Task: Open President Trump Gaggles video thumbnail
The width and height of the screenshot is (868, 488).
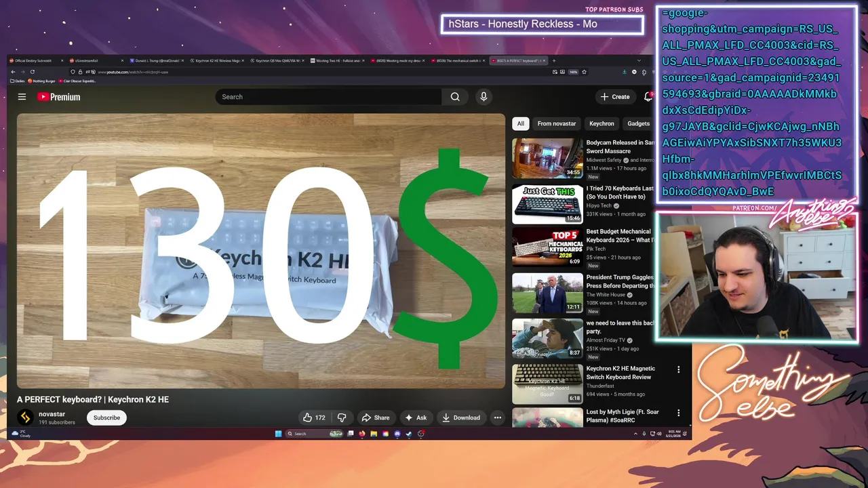Action: point(547,293)
